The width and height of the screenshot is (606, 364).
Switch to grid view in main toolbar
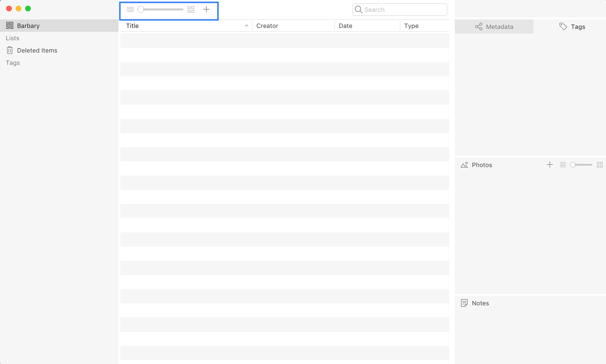point(191,9)
